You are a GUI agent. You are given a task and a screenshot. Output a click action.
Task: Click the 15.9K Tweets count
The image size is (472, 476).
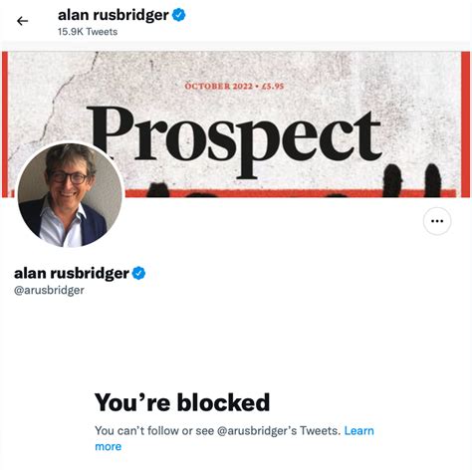click(88, 32)
